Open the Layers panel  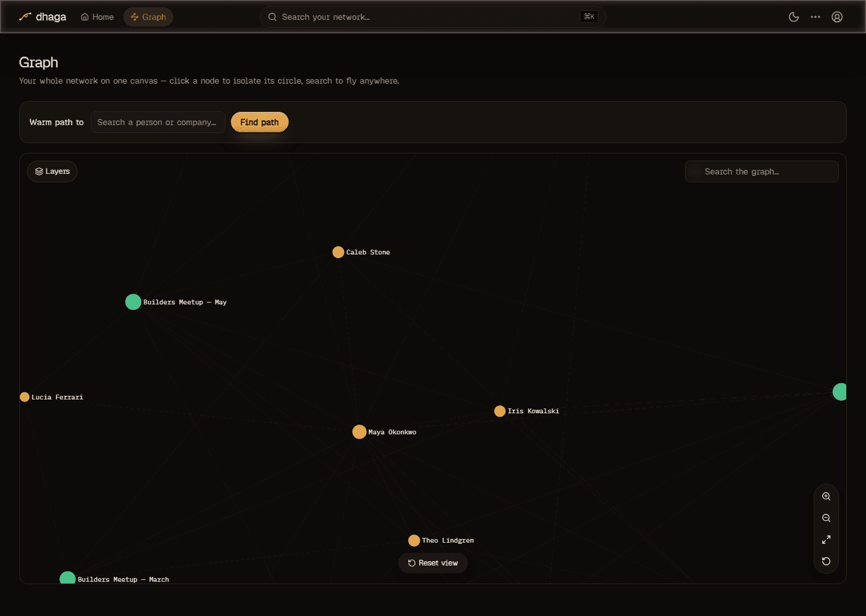pos(52,171)
